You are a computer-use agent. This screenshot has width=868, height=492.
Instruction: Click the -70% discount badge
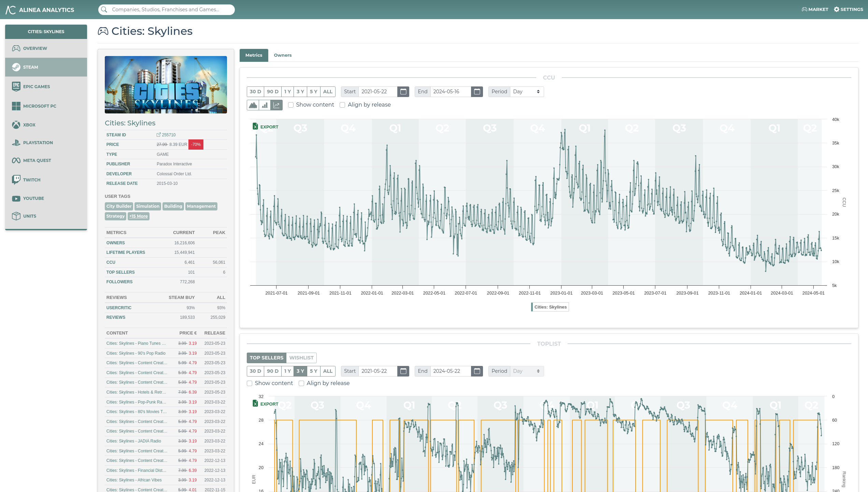(x=196, y=145)
